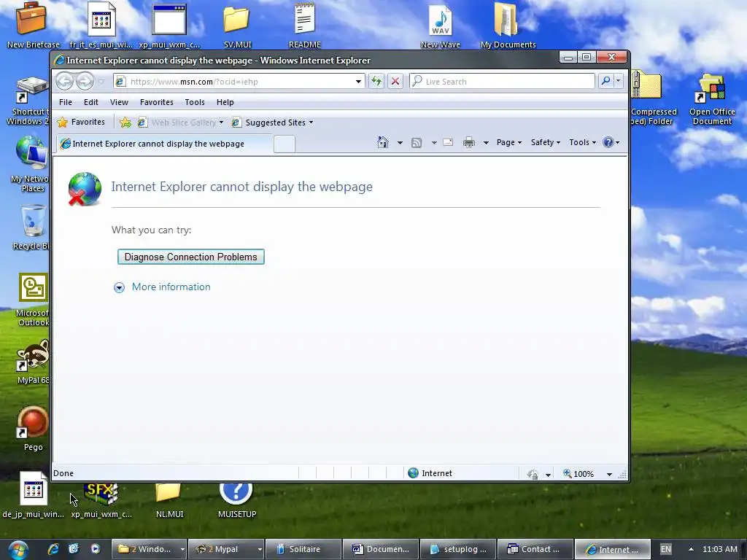747x560 pixels.
Task: Expand the zoom level dropdown arrow
Action: click(609, 474)
